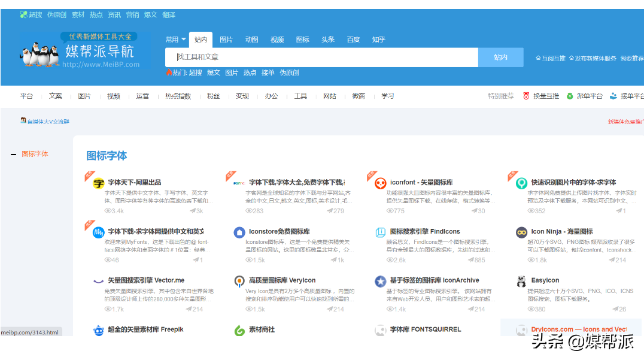Open the 粉丝 navigation menu item
The width and height of the screenshot is (644, 360).
coord(213,96)
